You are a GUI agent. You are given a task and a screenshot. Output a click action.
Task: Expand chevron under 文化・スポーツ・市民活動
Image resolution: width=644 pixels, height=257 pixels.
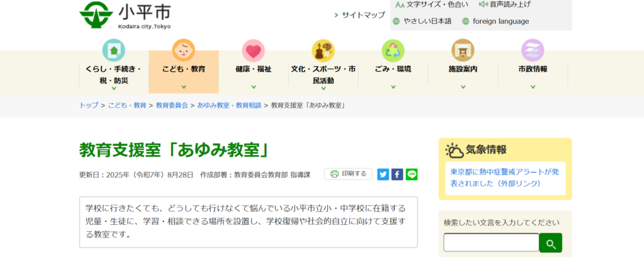point(323,88)
